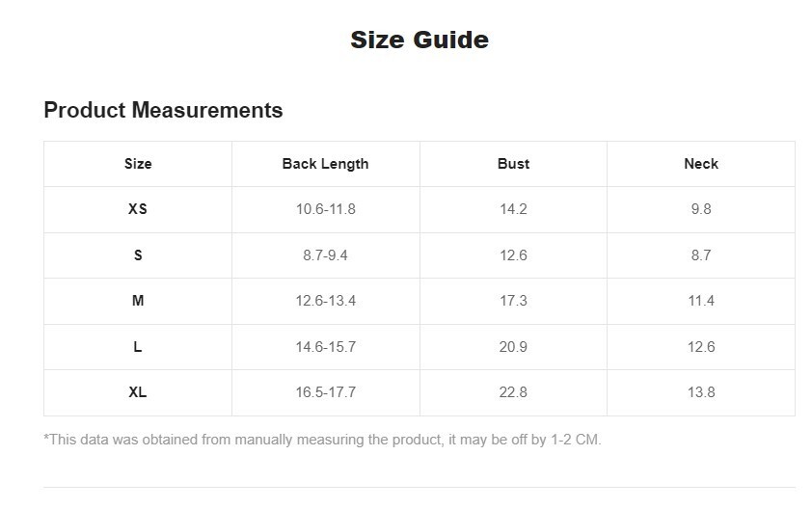Click the XS back length 10.6-11.8 cell

click(325, 209)
